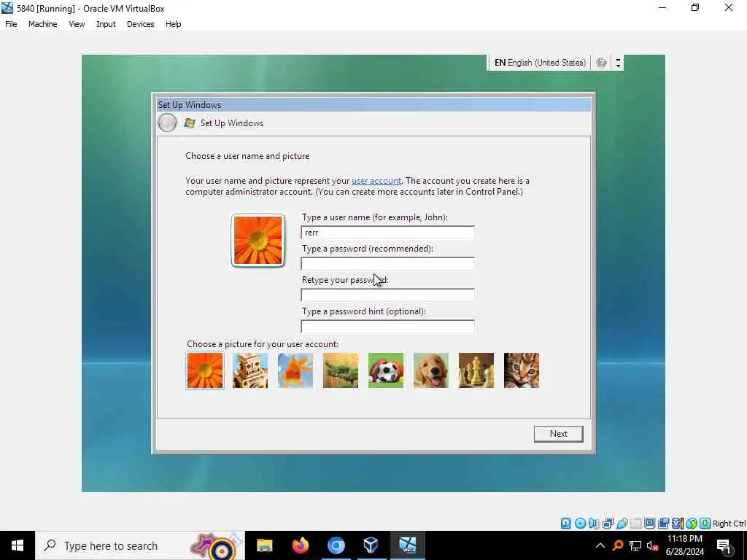This screenshot has width=747, height=560.
Task: Choose the goldfish account picture
Action: pyautogui.click(x=295, y=370)
